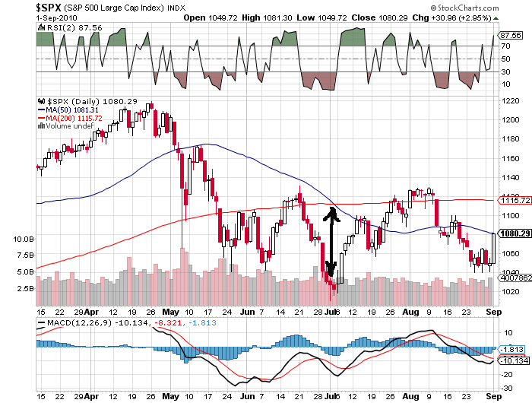The width and height of the screenshot is (532, 403).
Task: Click the 87.56 RSI value tag on axis
Action: pos(511,35)
